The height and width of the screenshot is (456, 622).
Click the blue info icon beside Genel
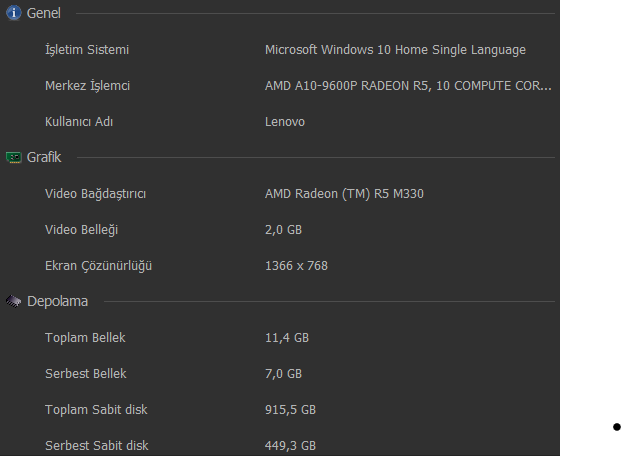point(13,13)
